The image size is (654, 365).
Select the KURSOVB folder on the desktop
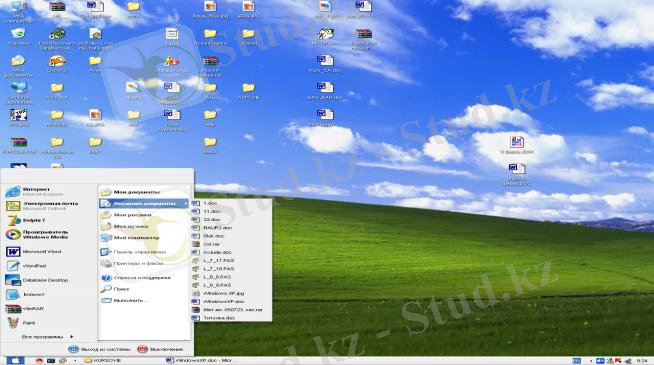tap(248, 91)
